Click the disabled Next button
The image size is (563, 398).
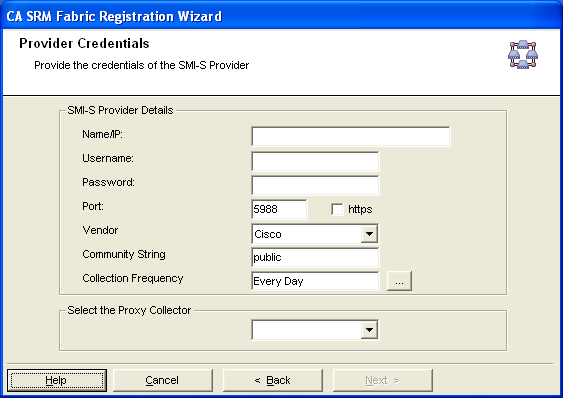(x=383, y=380)
